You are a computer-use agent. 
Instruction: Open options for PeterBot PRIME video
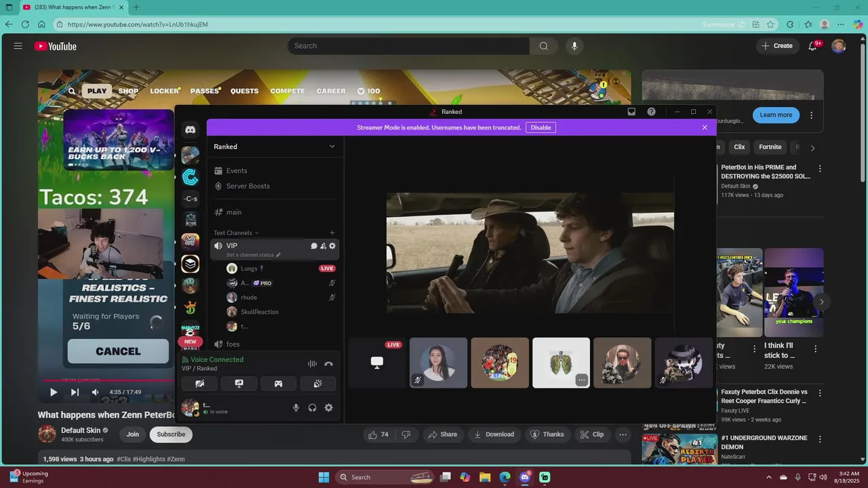point(820,169)
